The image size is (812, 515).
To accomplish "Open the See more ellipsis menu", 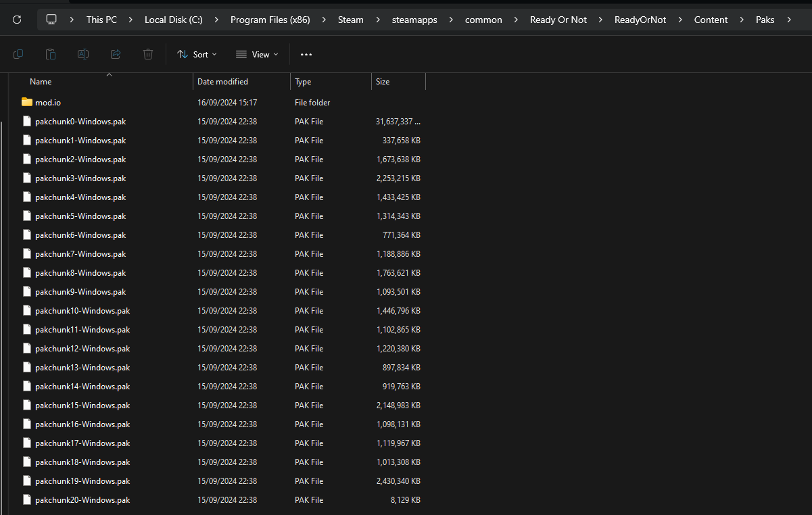I will 306,54.
